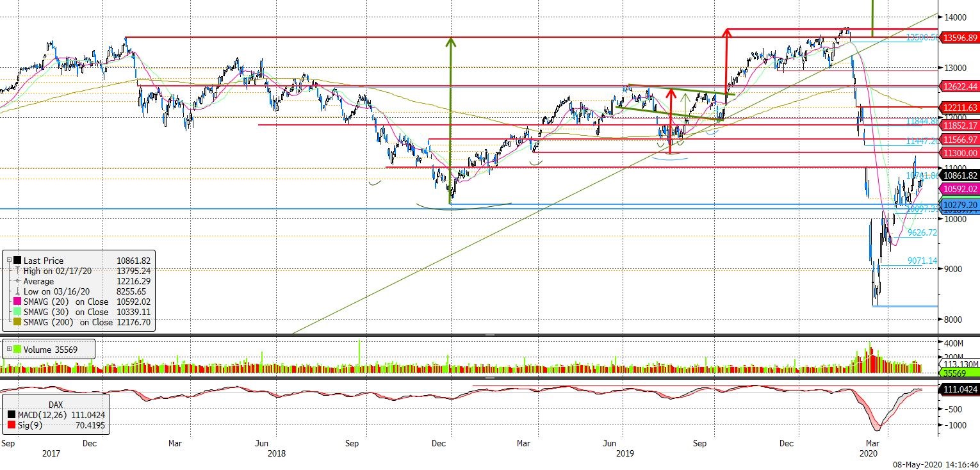Click the black Last Price color swatch
This screenshot has width=980, height=470.
(17, 261)
